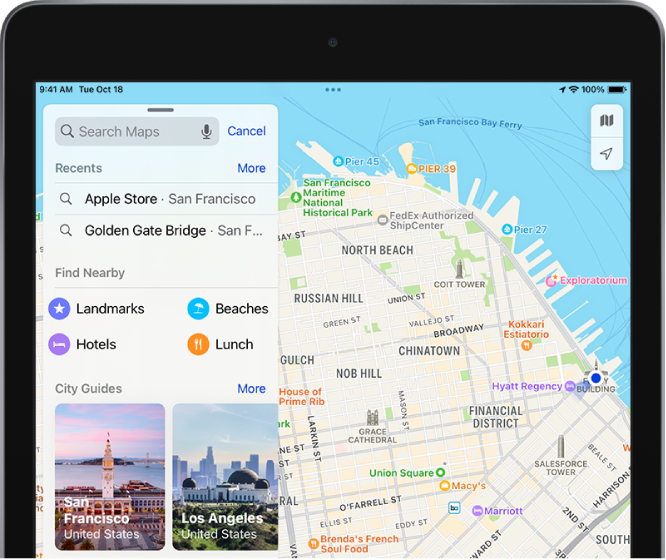Viewport: 666px width, 560px height.
Task: Tap the RUSSIAN HILL neighborhood label
Action: pyautogui.click(x=328, y=298)
